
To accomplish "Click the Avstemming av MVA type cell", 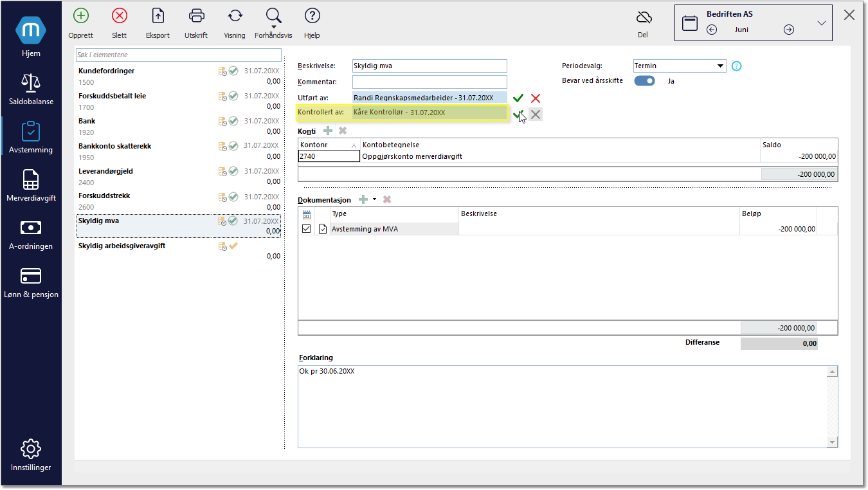I will (394, 229).
